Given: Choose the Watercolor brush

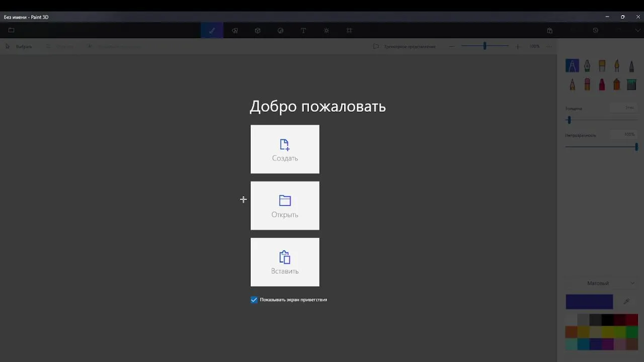Looking at the screenshot, I should pos(617,66).
